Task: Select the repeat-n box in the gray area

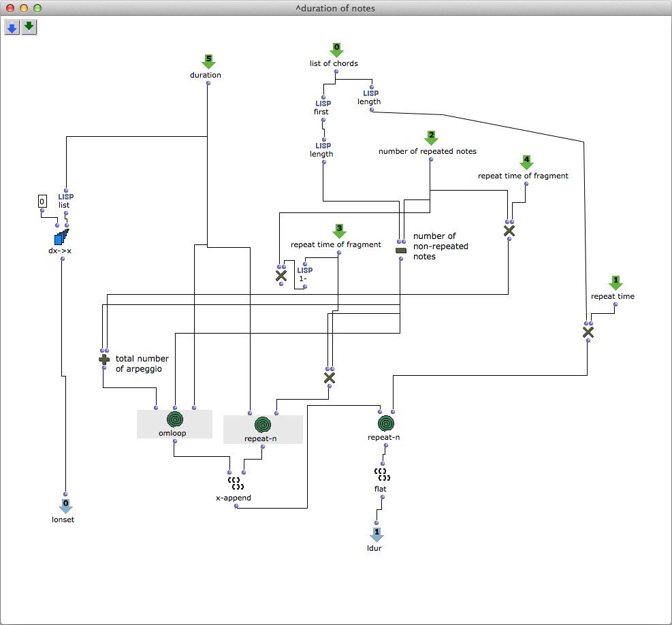Action: pyautogui.click(x=263, y=425)
